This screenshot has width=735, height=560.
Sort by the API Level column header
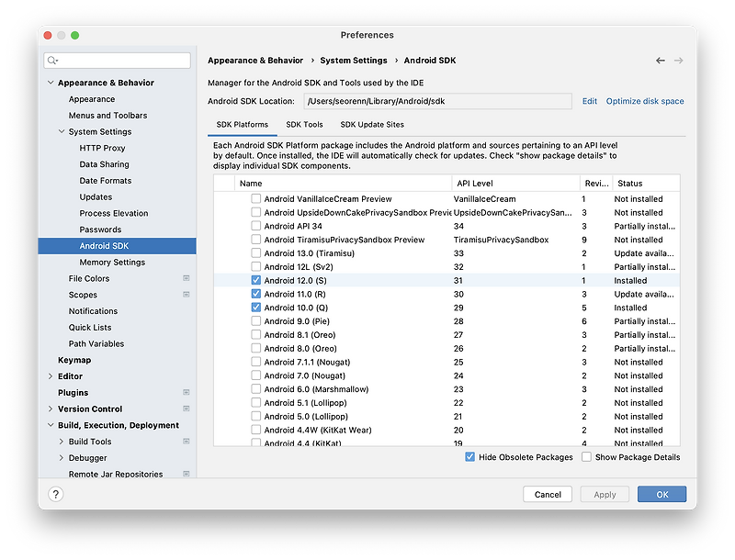coord(515,184)
